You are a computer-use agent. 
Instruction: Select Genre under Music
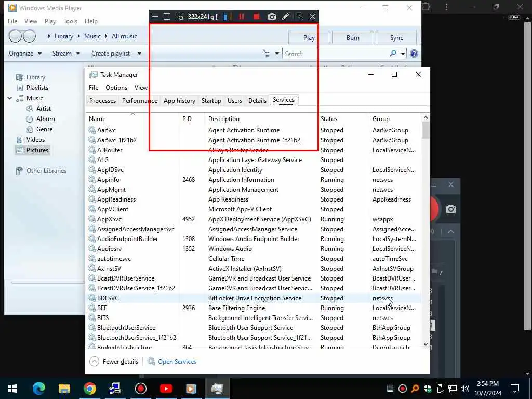pyautogui.click(x=44, y=129)
